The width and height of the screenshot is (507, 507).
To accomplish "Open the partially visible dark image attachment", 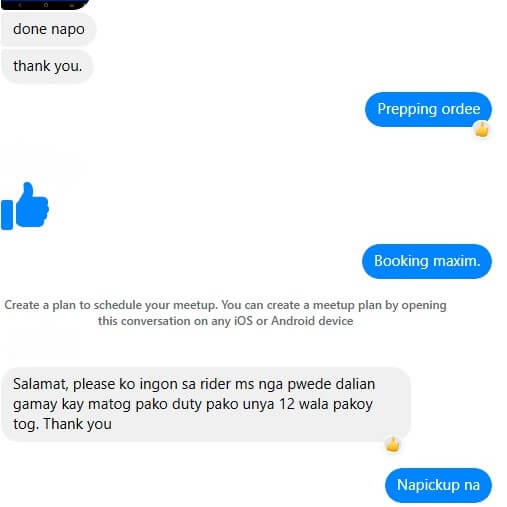I will pyautogui.click(x=45, y=4).
